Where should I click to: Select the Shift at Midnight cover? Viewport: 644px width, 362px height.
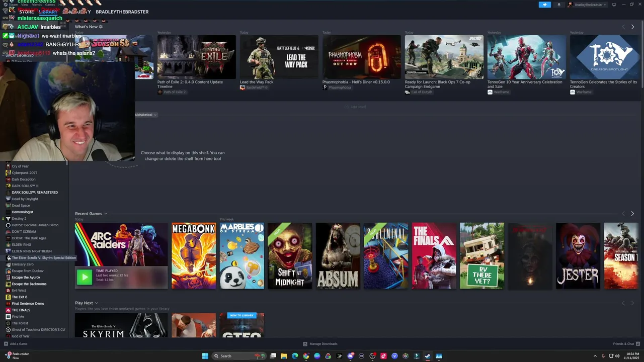tap(290, 256)
